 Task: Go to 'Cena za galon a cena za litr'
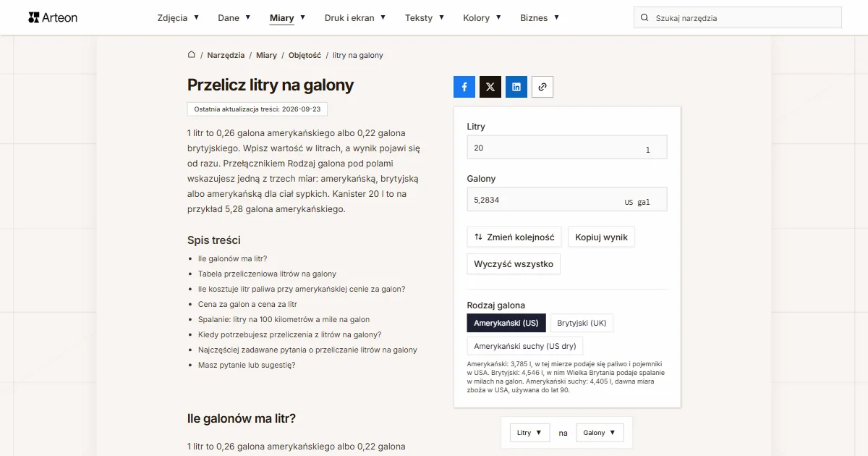click(x=247, y=304)
